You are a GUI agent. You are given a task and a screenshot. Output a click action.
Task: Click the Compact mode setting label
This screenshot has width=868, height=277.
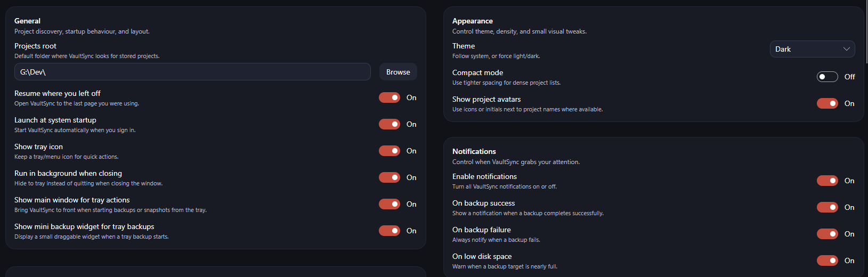pos(477,72)
